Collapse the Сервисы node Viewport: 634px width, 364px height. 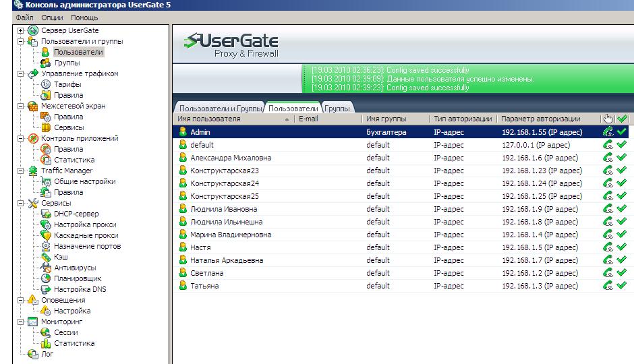coord(21,203)
